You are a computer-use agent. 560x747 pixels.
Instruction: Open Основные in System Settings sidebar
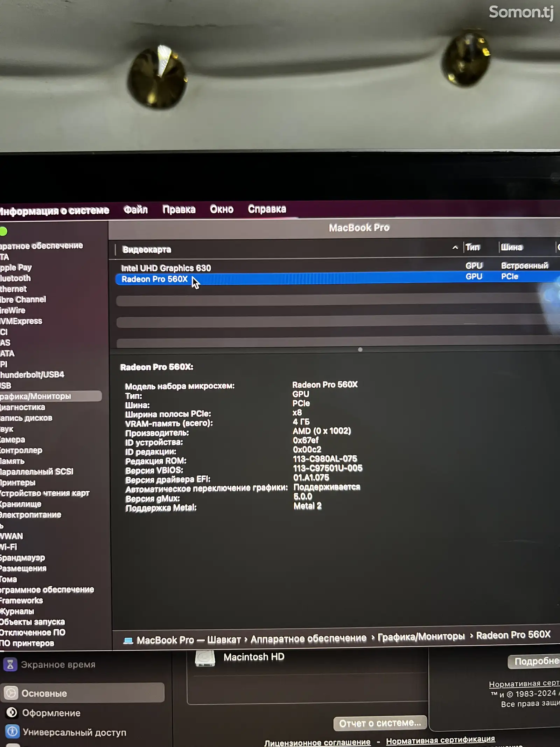[82, 693]
